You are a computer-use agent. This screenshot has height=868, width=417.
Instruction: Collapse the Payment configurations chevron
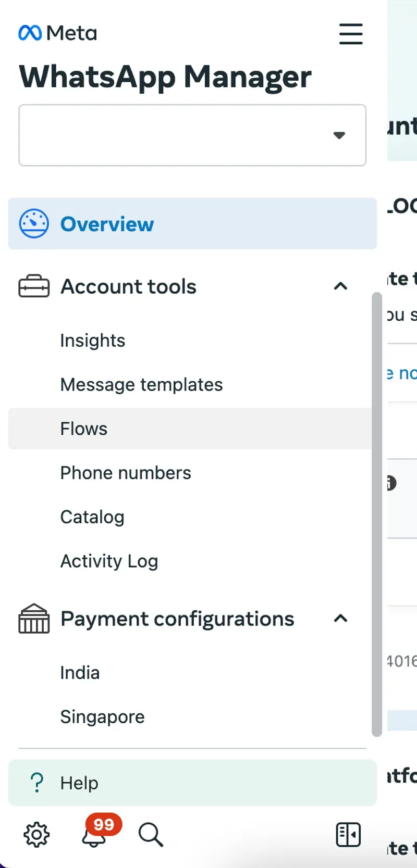[x=340, y=618]
